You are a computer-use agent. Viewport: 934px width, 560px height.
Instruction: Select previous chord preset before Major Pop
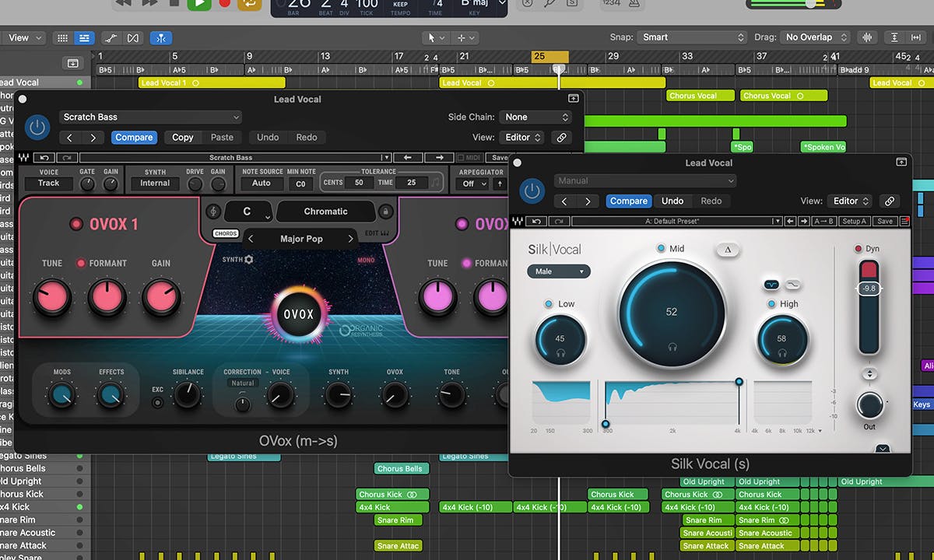pyautogui.click(x=251, y=239)
